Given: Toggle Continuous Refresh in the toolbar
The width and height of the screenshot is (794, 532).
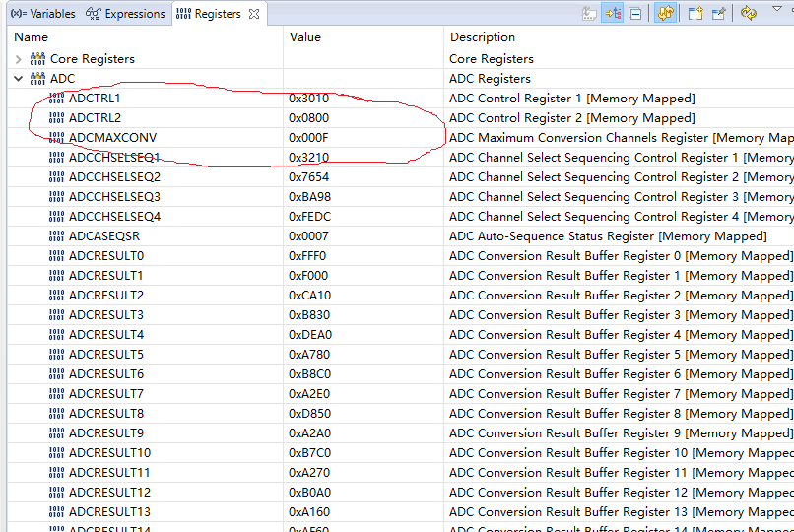Looking at the screenshot, I should coord(666,13).
